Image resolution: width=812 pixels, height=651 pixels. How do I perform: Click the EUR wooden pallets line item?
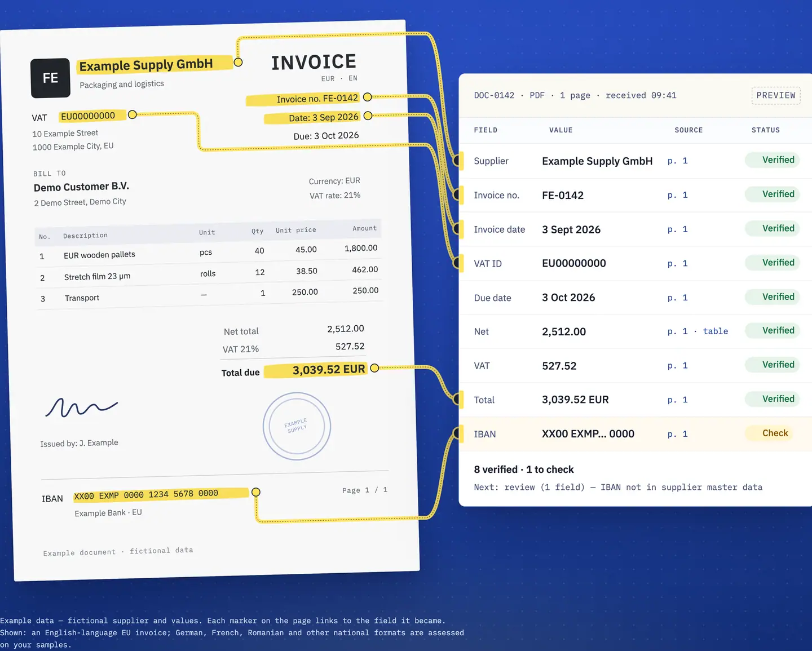pyautogui.click(x=99, y=255)
